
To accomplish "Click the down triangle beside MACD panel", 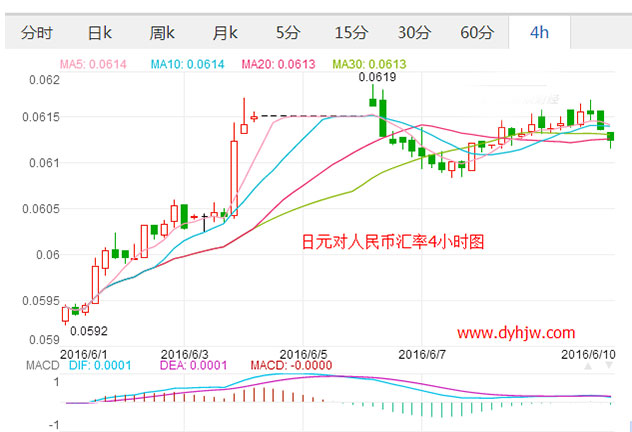I will coord(609,366).
